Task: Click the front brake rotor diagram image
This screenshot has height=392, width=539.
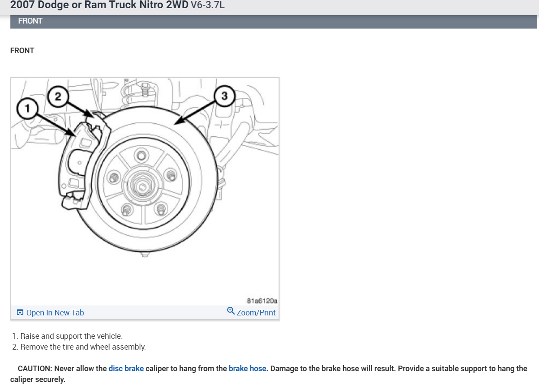Action: pos(145,191)
